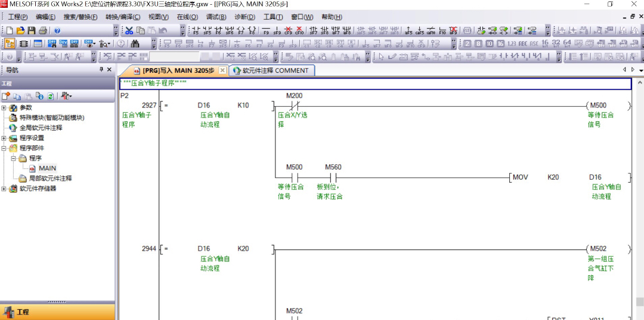644x320 pixels.
Task: Click the green refresh icon in navigation toolbar
Action: [x=50, y=96]
